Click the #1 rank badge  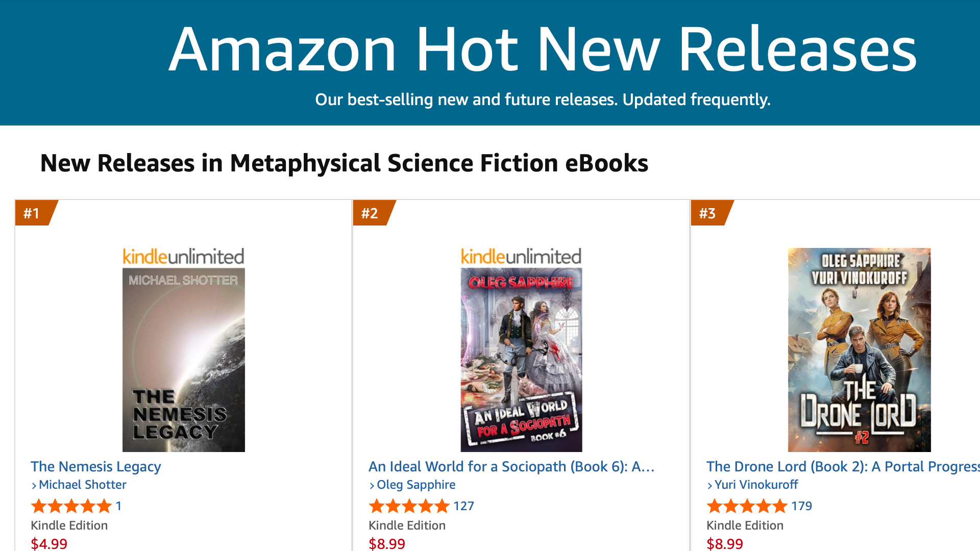click(32, 213)
